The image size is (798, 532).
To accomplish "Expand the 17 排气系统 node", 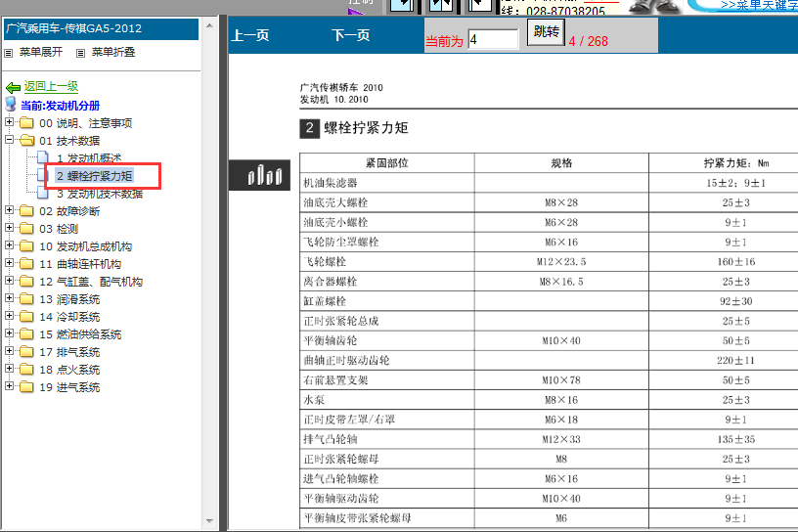I will coord(9,351).
